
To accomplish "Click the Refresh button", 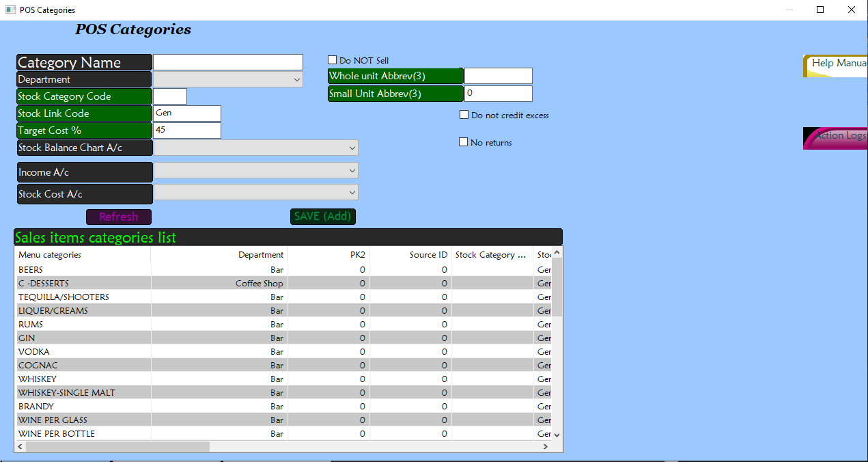I will pyautogui.click(x=119, y=217).
